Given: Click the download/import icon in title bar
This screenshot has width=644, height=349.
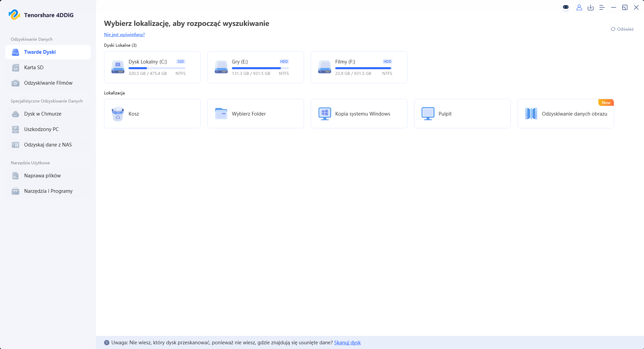Looking at the screenshot, I should 591,7.
